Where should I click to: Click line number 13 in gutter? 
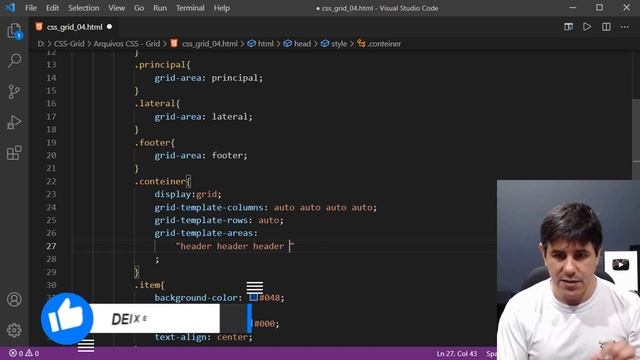click(x=51, y=64)
